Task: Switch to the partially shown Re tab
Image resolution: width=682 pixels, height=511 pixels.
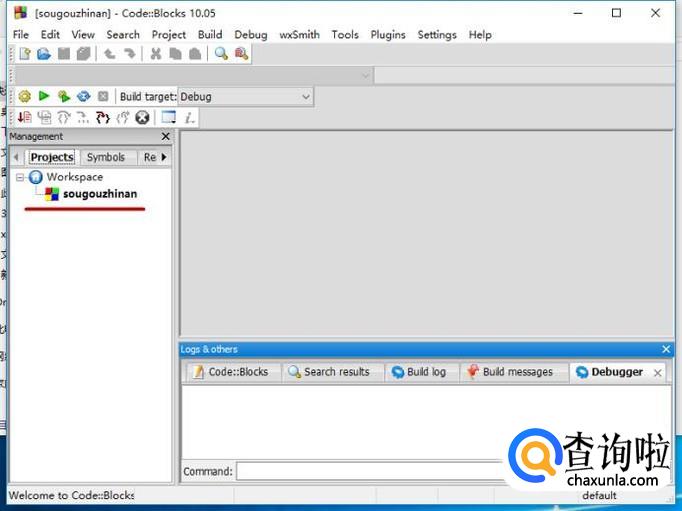Action: tap(150, 157)
